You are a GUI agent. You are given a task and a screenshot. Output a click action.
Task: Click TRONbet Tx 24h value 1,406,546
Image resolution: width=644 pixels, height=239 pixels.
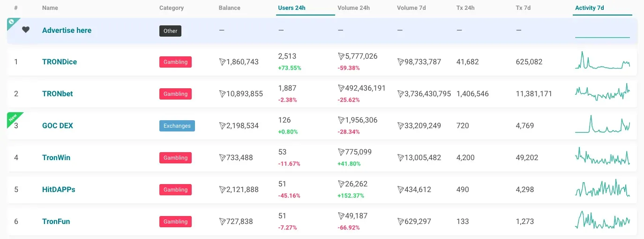472,94
